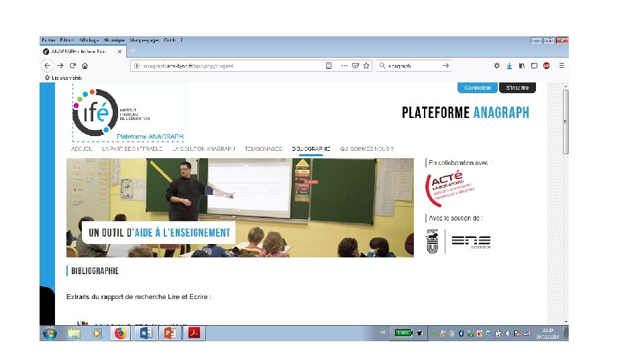Click the page vertical scrollbar thumb
Viewport: 644px width, 362px height.
click(566, 122)
